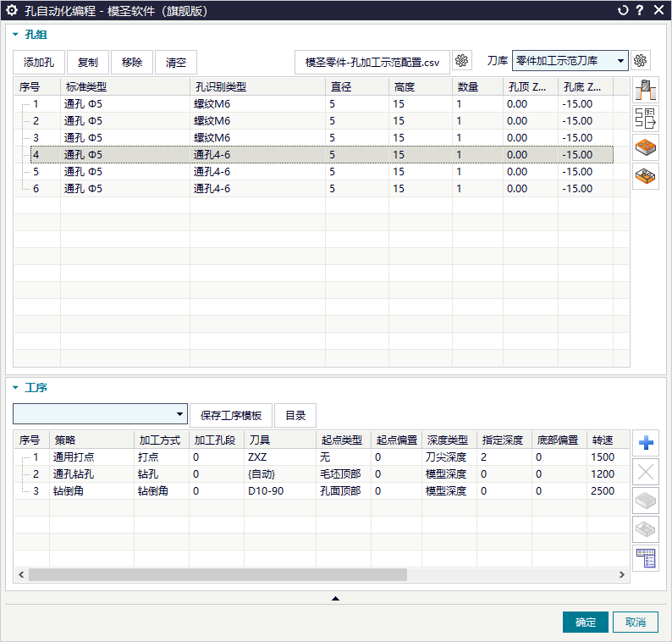
Task: Click the export hole list icon
Action: coord(646,119)
